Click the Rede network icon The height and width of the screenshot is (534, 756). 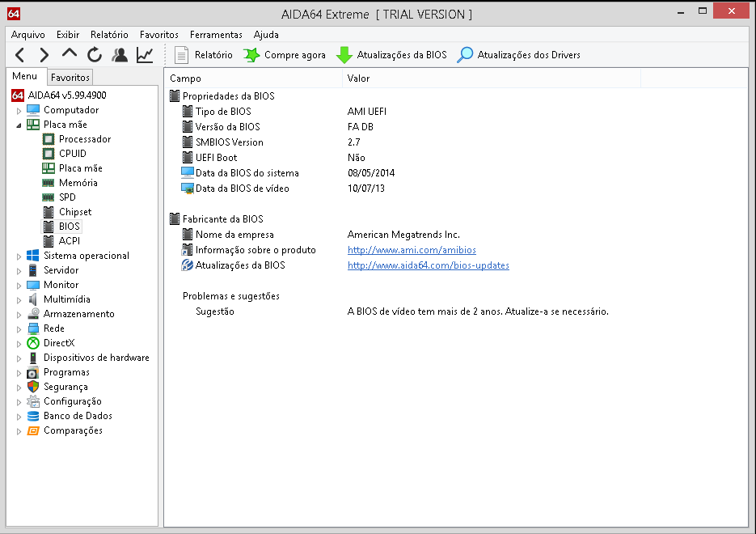pyautogui.click(x=33, y=328)
